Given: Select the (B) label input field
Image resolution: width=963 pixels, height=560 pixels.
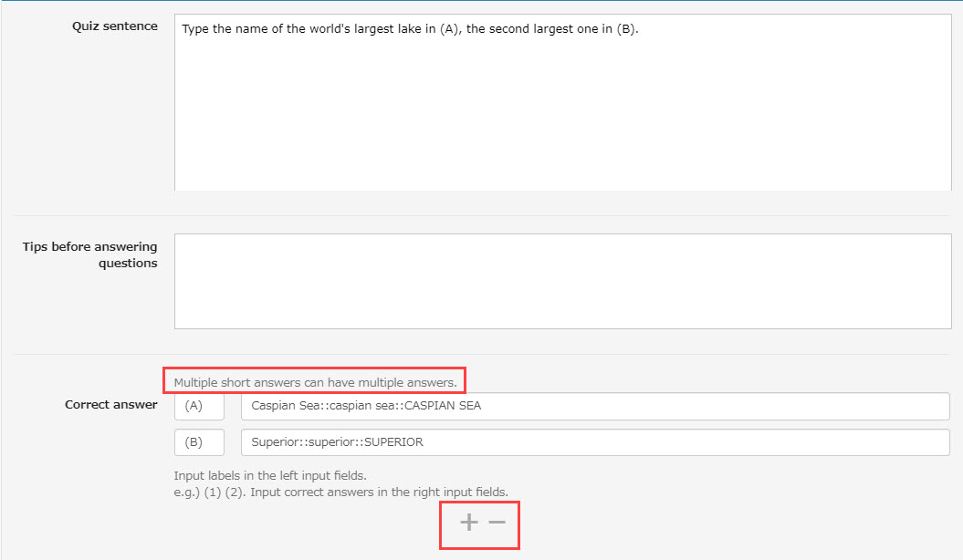Looking at the screenshot, I should pyautogui.click(x=199, y=442).
